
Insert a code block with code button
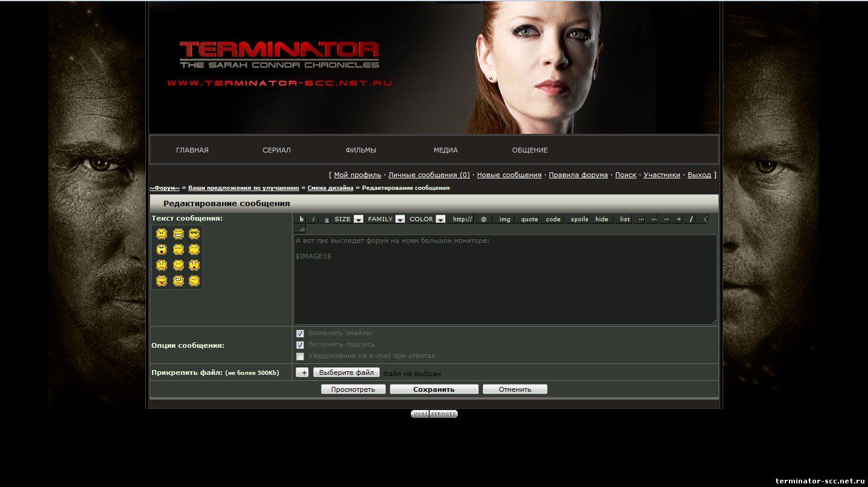point(553,219)
